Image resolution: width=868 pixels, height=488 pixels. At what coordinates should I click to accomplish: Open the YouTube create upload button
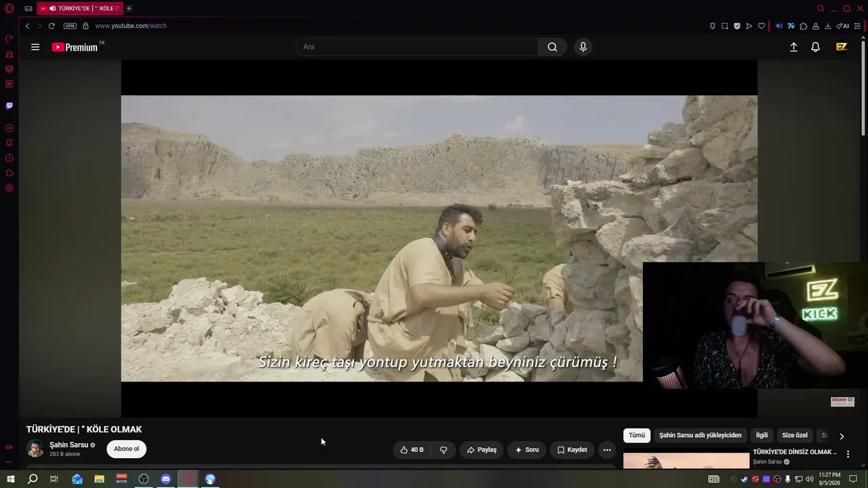tap(793, 47)
